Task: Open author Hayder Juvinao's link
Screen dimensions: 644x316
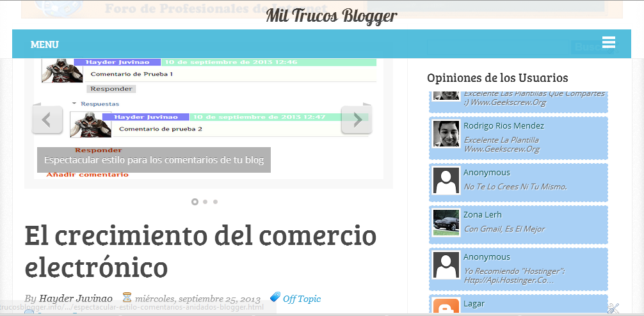Action: pyautogui.click(x=76, y=299)
